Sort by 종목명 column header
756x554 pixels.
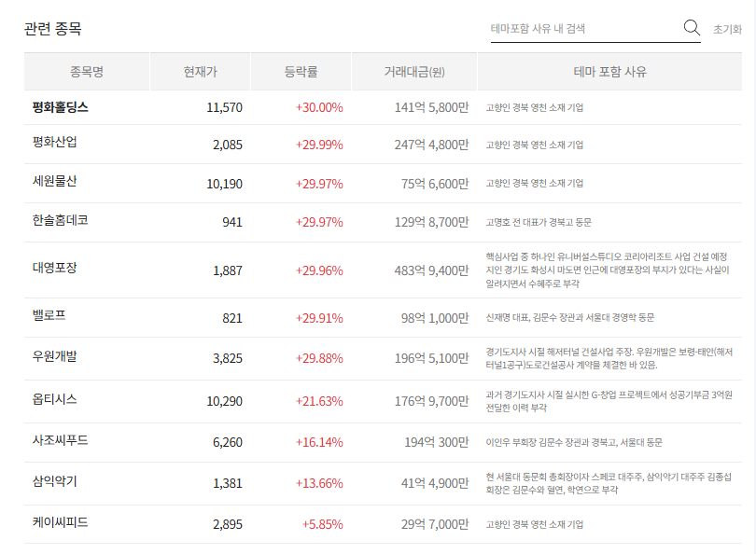[x=87, y=72]
